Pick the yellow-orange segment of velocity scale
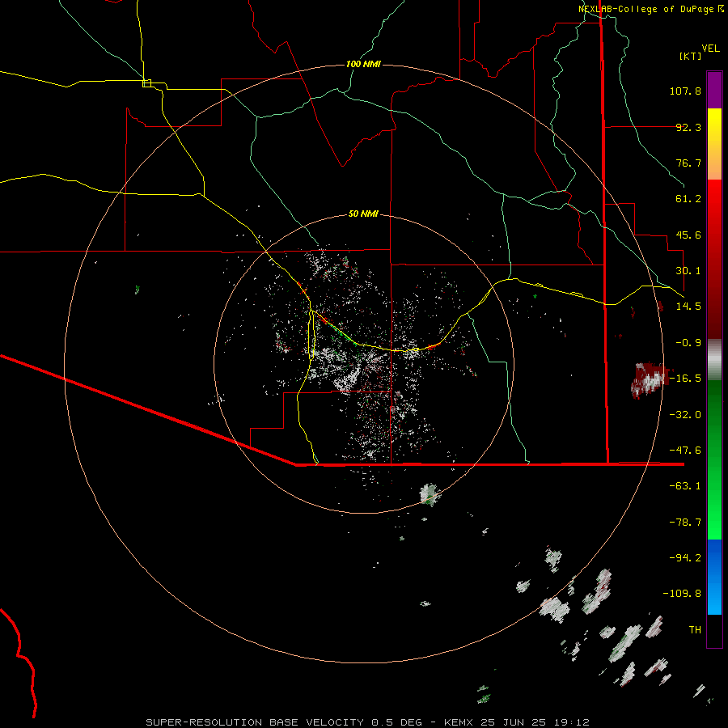Screen dimensions: 728x728 coord(714,144)
